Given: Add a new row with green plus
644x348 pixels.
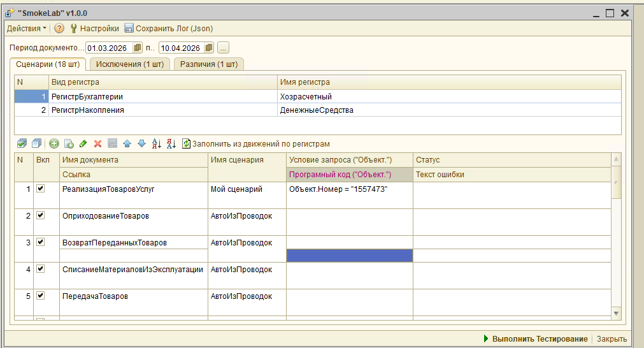Looking at the screenshot, I should coord(54,144).
